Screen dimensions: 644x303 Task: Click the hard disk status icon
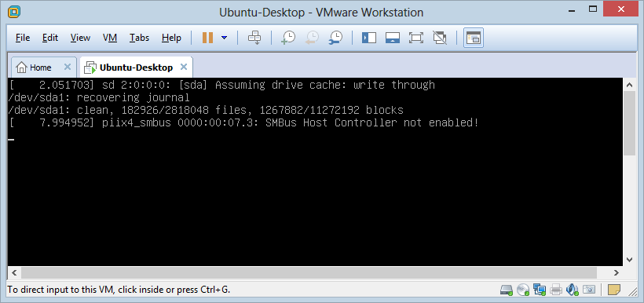(x=507, y=290)
